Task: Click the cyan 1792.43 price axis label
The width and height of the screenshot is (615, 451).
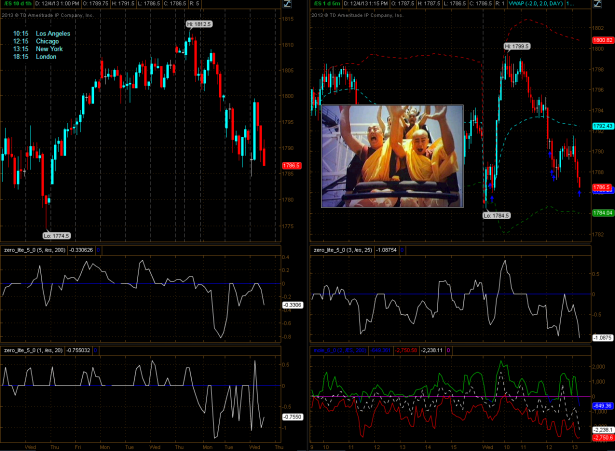Action: (601, 126)
